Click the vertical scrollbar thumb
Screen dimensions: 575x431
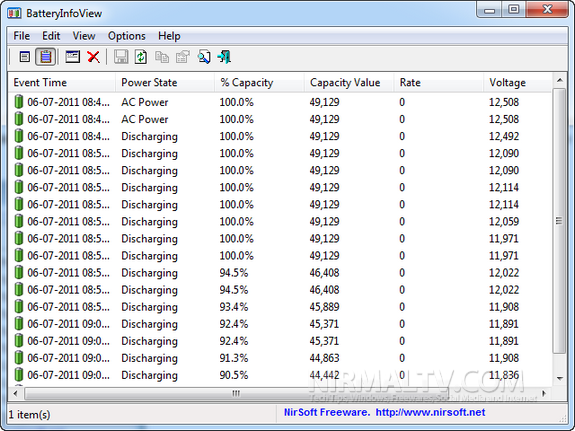coord(560,221)
